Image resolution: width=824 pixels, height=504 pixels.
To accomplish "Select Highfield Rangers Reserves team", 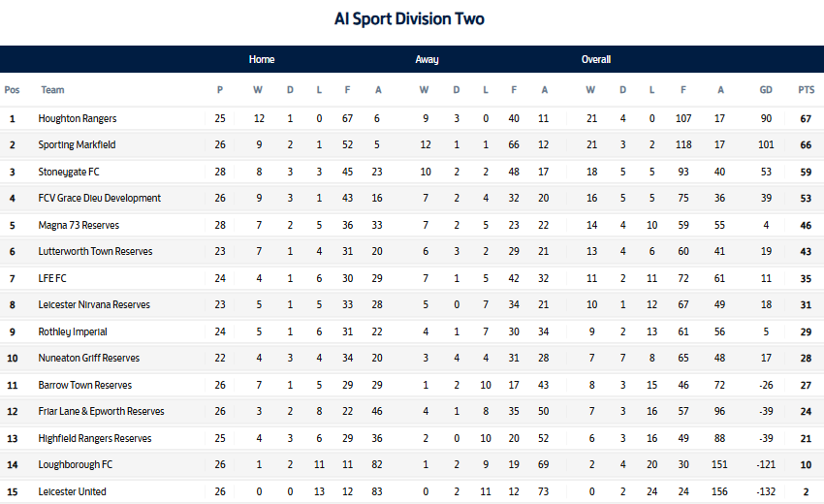I will [x=95, y=438].
